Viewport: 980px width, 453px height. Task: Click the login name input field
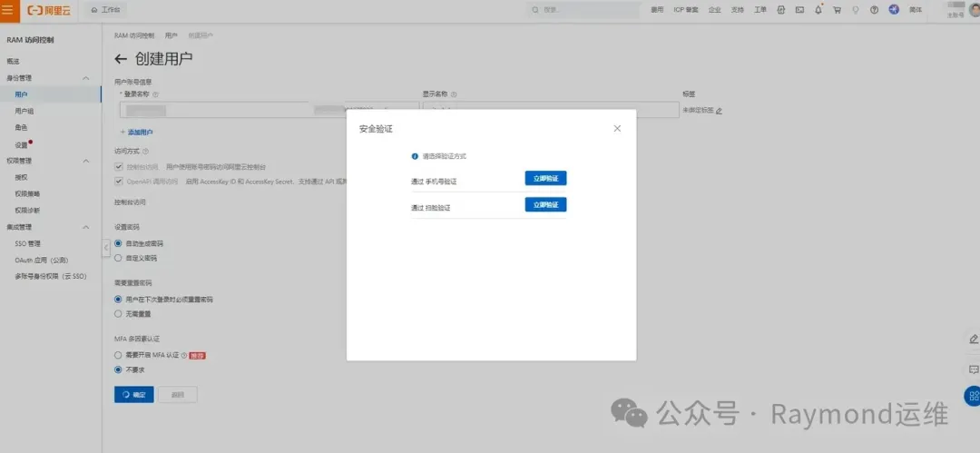216,110
